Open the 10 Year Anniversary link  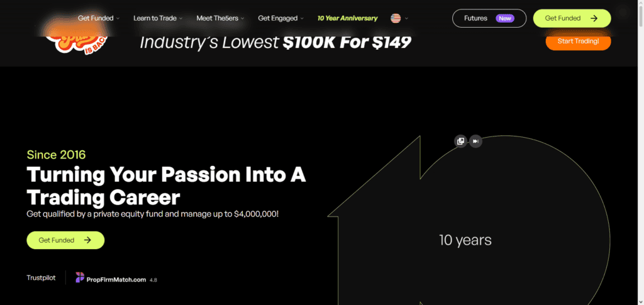coord(347,18)
